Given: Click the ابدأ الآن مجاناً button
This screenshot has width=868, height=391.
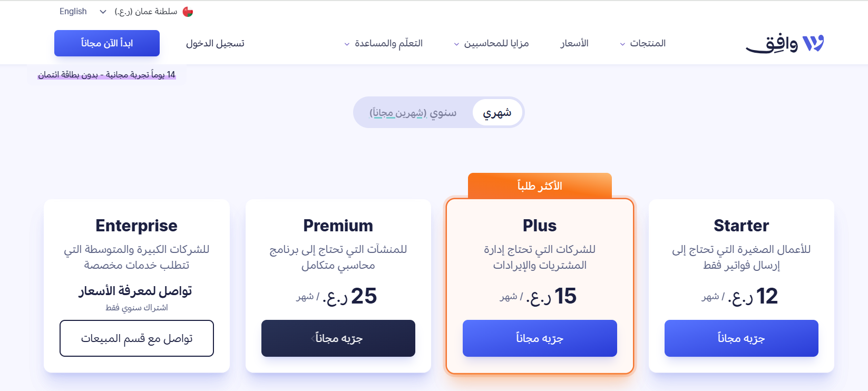Looking at the screenshot, I should pyautogui.click(x=106, y=43).
